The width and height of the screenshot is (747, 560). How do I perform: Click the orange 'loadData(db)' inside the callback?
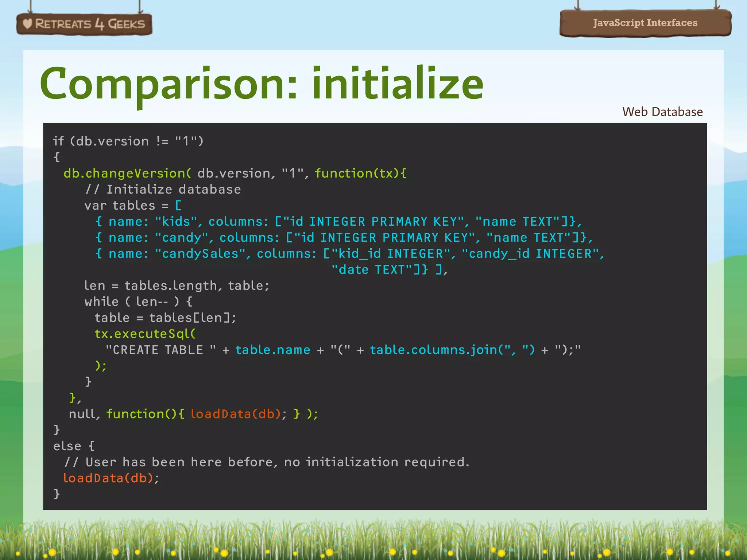[x=235, y=414]
